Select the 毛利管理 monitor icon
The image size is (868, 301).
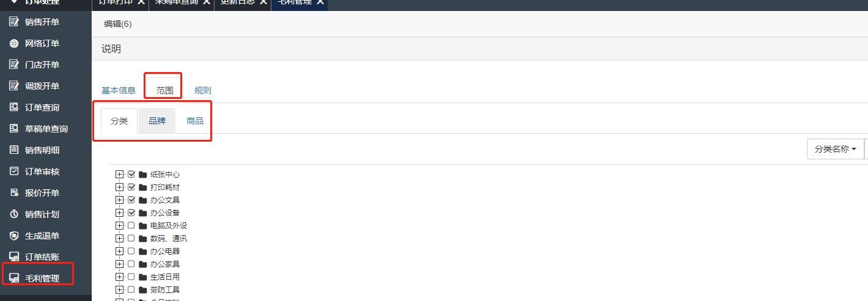pos(14,278)
